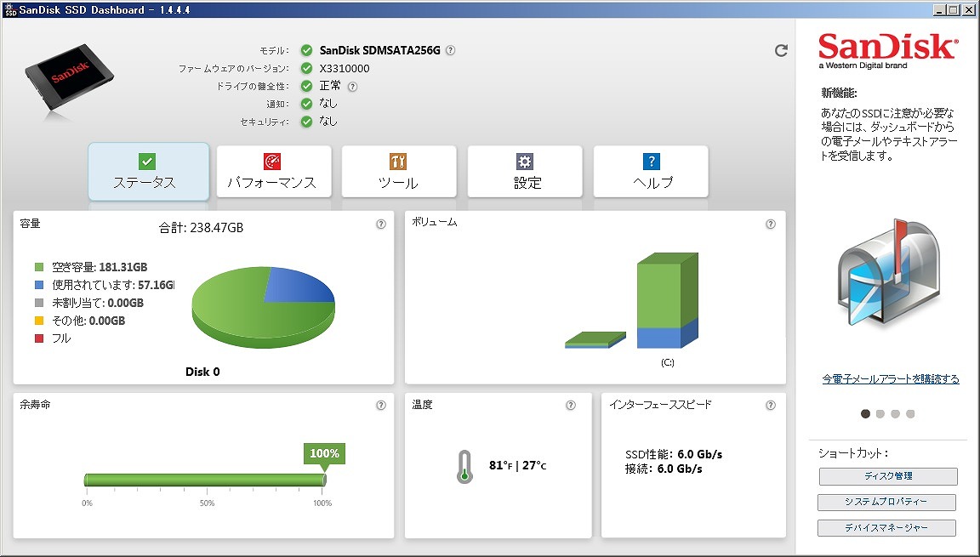Click the green 空き容量 legend swatch
Viewport: 980px width, 557px height.
39,267
